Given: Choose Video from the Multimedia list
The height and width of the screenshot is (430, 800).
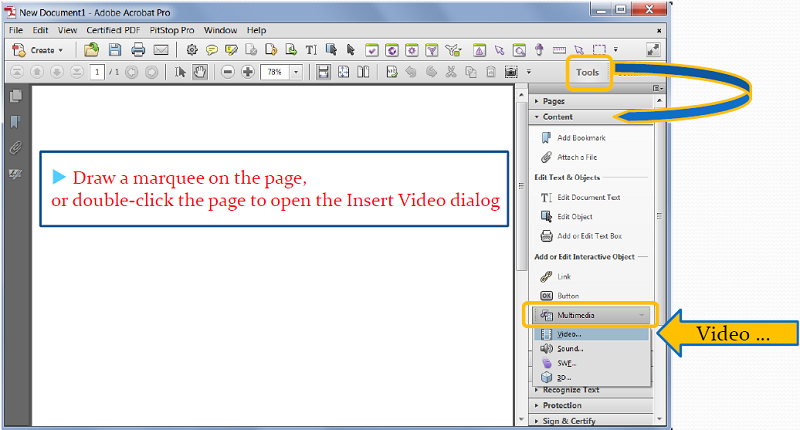Looking at the screenshot, I should click(x=569, y=333).
